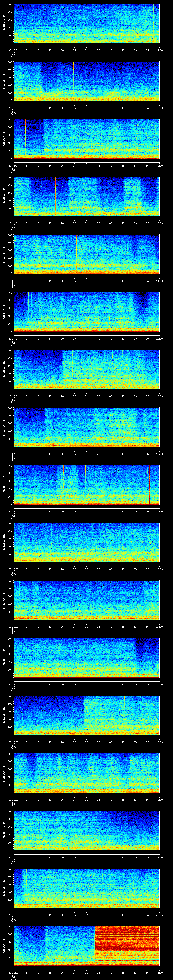
Task: Click the 20:27:00 start time label
Action: pyautogui.click(x=13, y=684)
